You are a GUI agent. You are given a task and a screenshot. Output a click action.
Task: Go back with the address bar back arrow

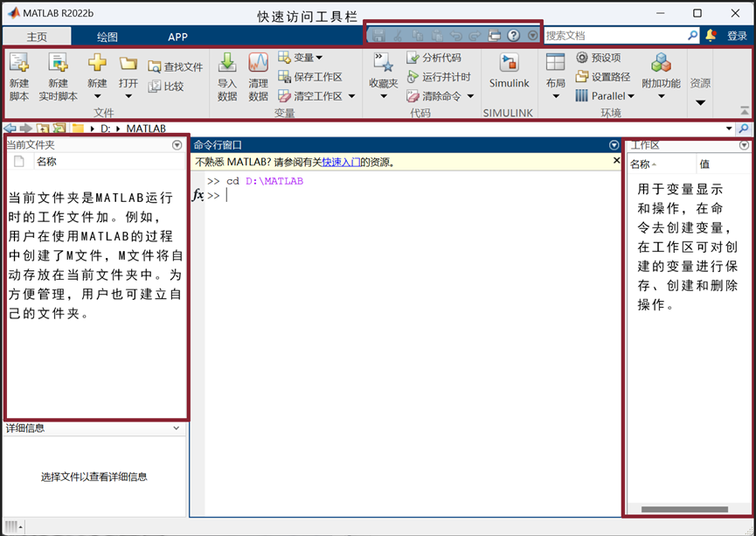pyautogui.click(x=10, y=129)
